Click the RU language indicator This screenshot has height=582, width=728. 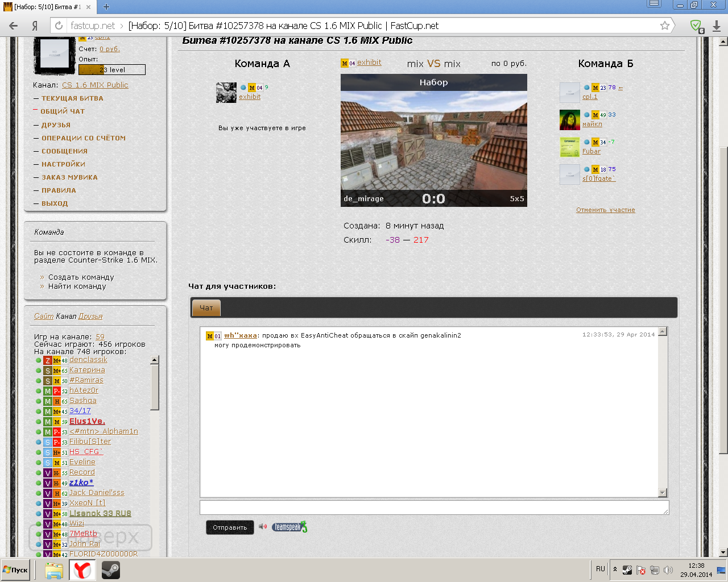(601, 569)
